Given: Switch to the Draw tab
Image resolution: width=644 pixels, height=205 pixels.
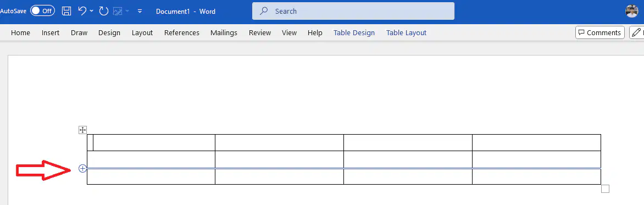Looking at the screenshot, I should pos(79,33).
